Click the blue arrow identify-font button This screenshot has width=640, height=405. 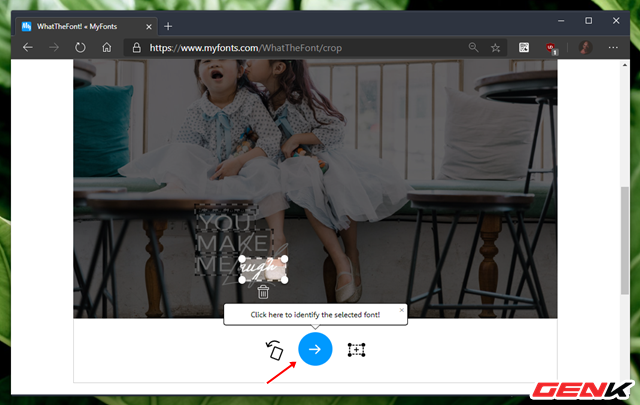[x=315, y=349]
